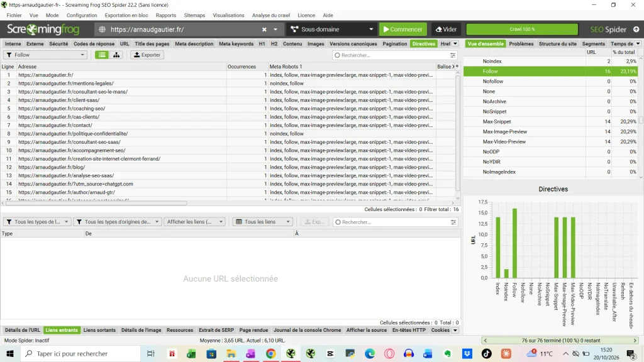This screenshot has height=362, width=644.
Task: Open Google Chrome from the taskbar
Action: pyautogui.click(x=270, y=354)
